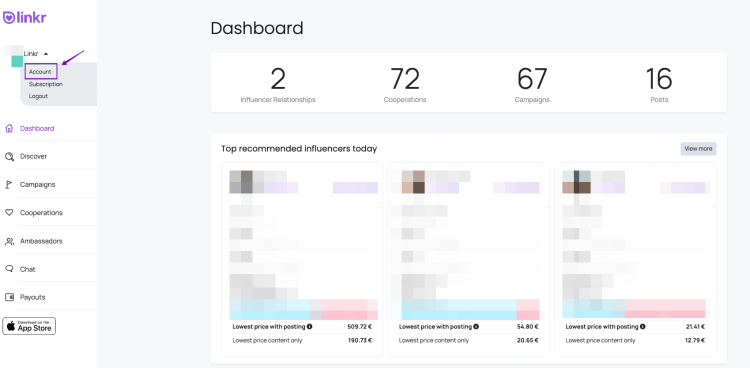
Task: Collapse the Linkr account dropdown arrow
Action: pyautogui.click(x=46, y=54)
